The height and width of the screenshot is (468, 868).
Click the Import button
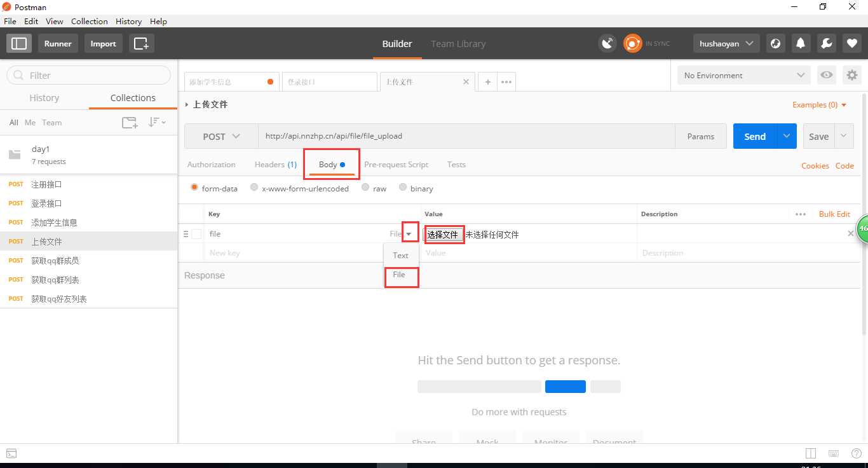pyautogui.click(x=103, y=43)
